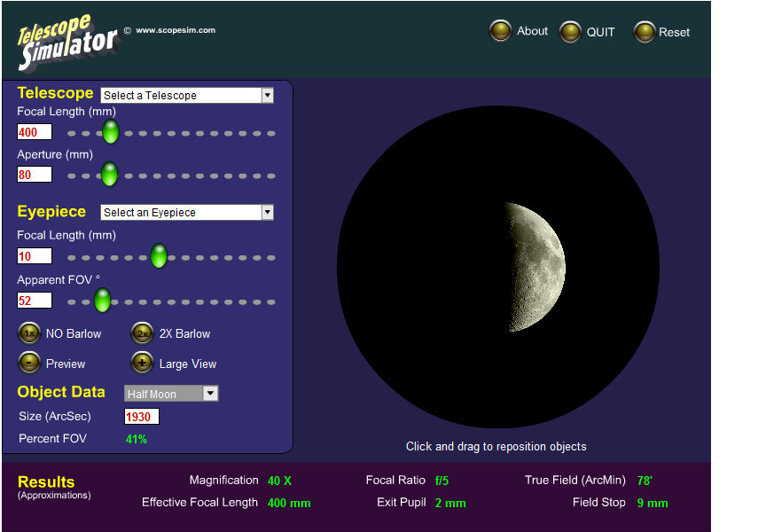
Task: Click the QUIT label text
Action: pyautogui.click(x=600, y=32)
